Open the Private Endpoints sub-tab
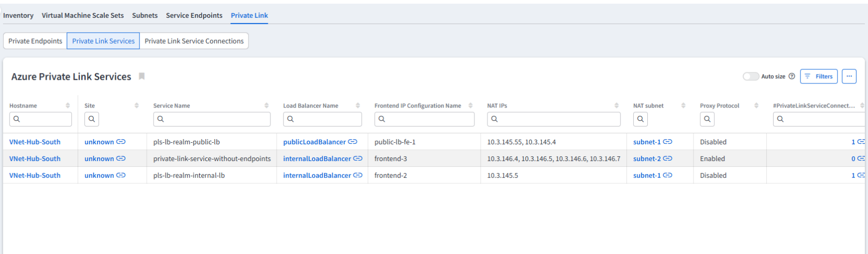The height and width of the screenshot is (254, 868). (35, 41)
